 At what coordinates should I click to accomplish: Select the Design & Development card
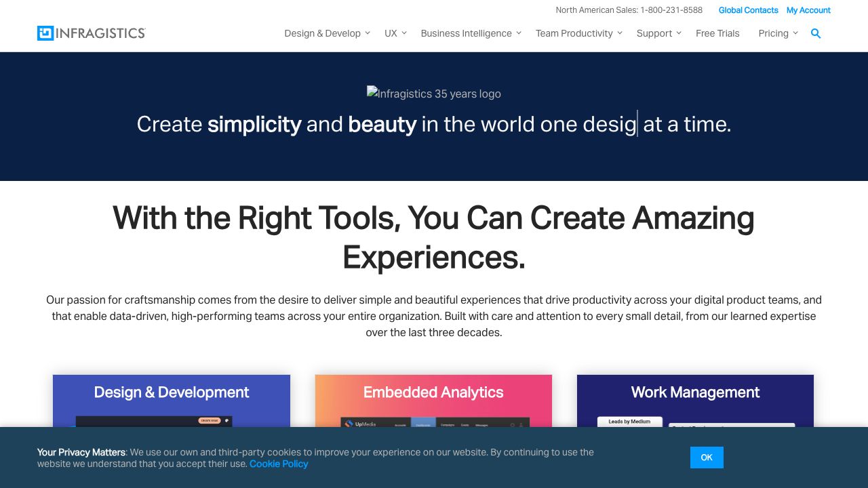[172, 400]
